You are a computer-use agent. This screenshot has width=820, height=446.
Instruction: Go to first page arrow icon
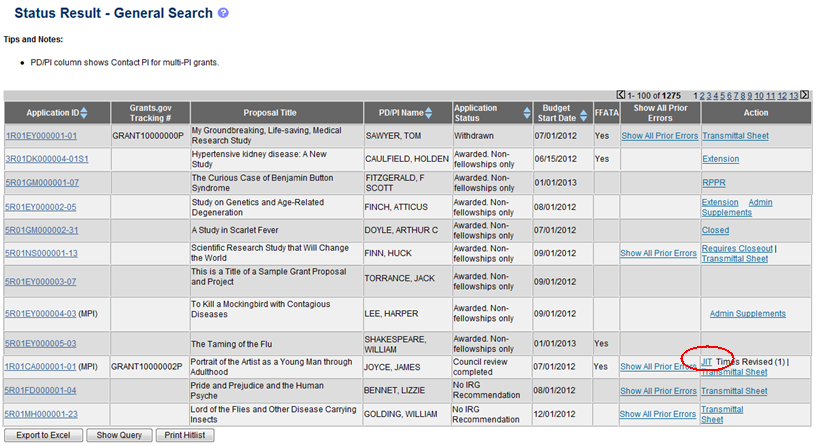(621, 95)
